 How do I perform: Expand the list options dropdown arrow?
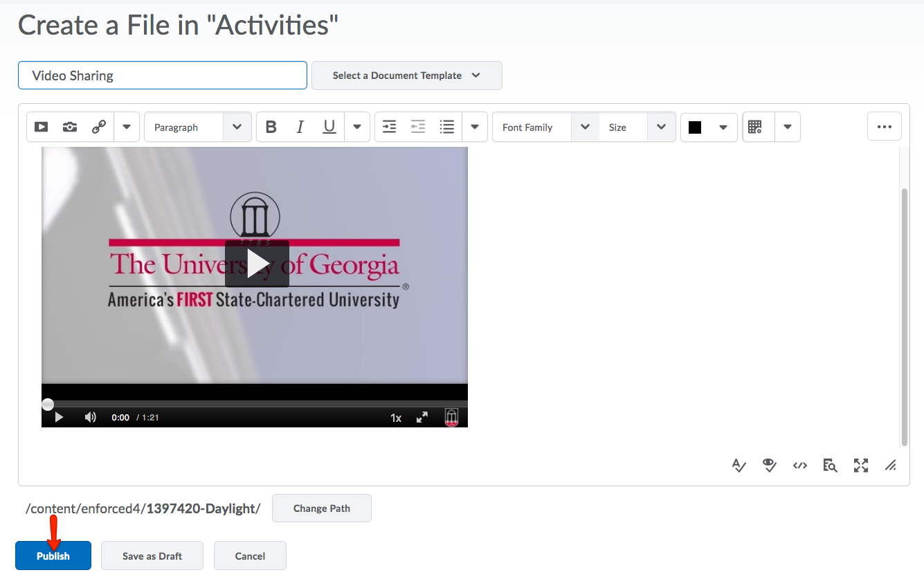475,127
